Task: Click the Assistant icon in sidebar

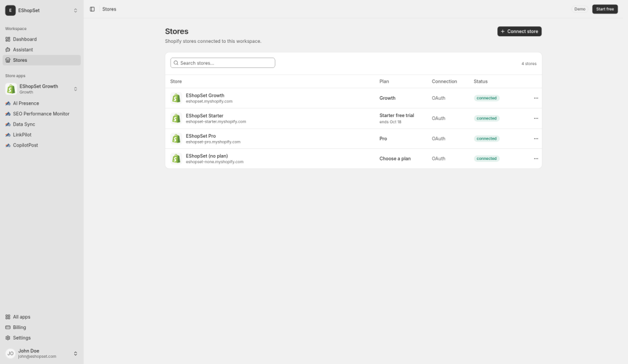Action: (7, 50)
